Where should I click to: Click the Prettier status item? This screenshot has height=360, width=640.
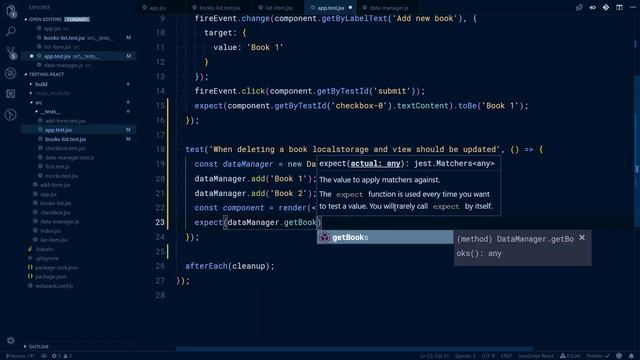[x=598, y=356]
